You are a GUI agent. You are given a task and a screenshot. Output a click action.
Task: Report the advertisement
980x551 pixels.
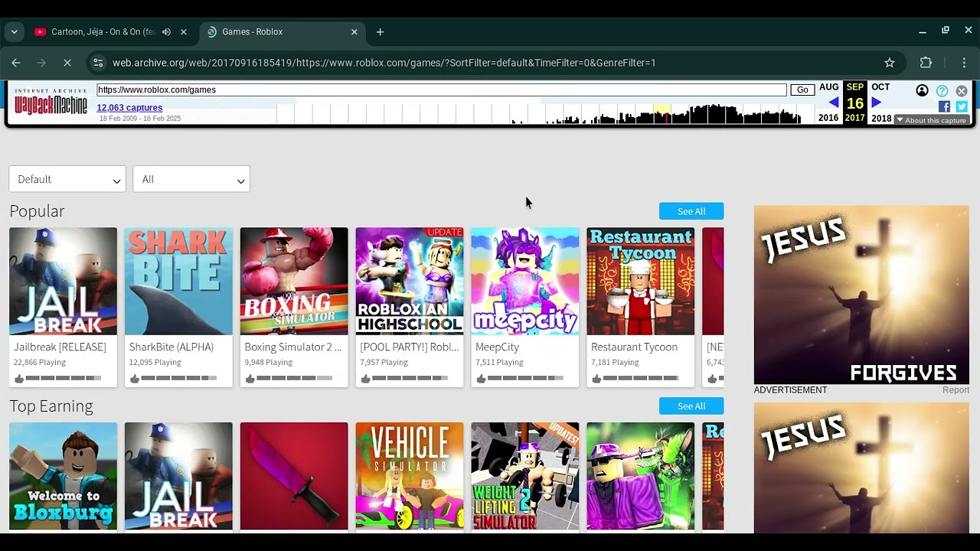[955, 390]
